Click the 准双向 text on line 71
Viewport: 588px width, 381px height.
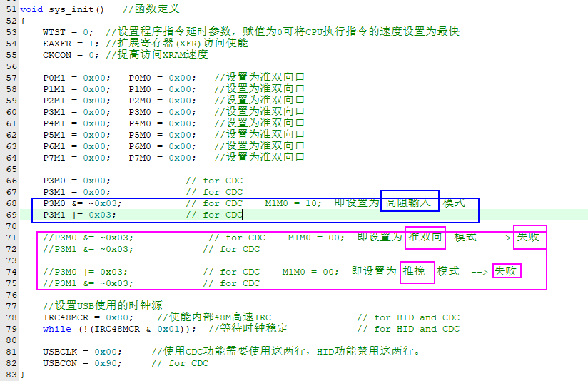pyautogui.click(x=425, y=237)
